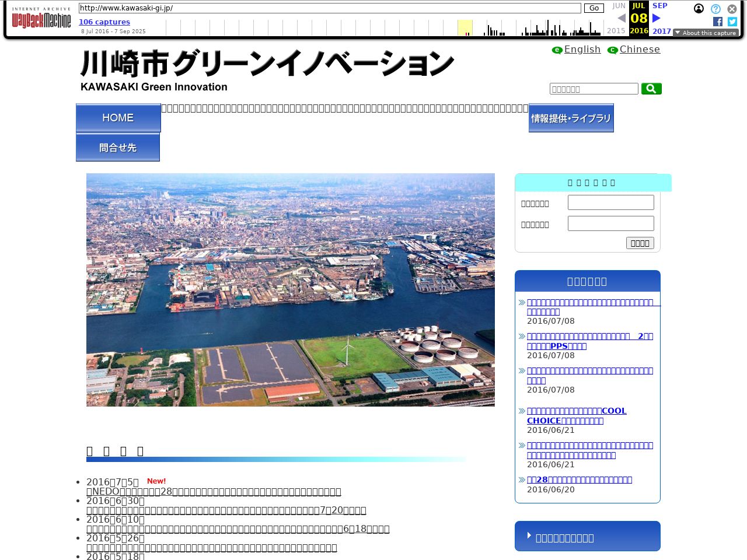Go to the next capture arrow
747x560 pixels.
tap(657, 18)
